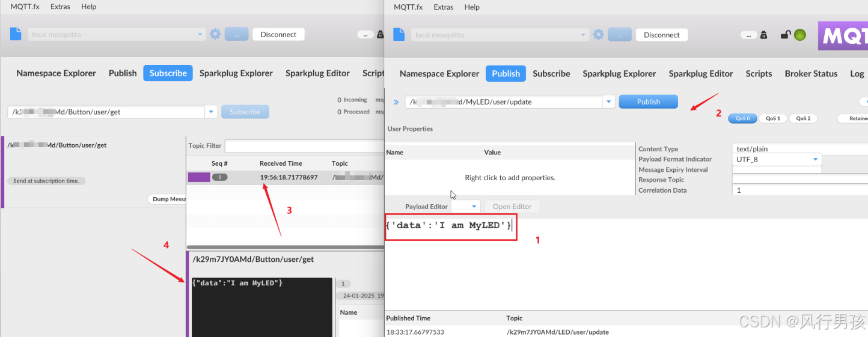Select the Publish tab in right window
868x337 pixels.
tap(506, 73)
